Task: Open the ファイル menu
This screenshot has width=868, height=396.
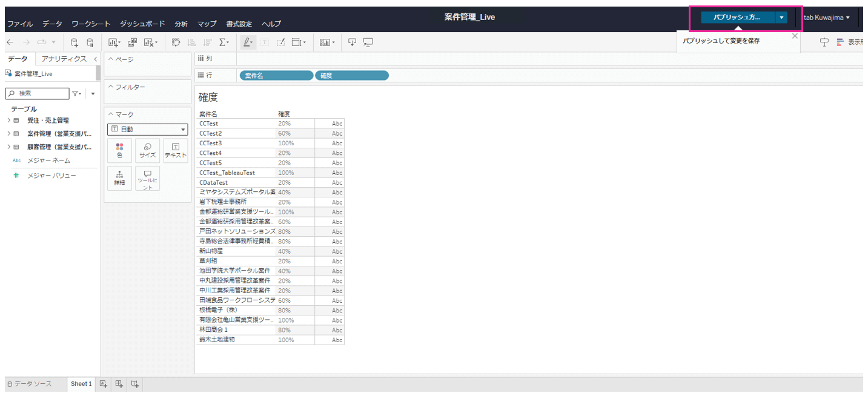Action: click(20, 24)
